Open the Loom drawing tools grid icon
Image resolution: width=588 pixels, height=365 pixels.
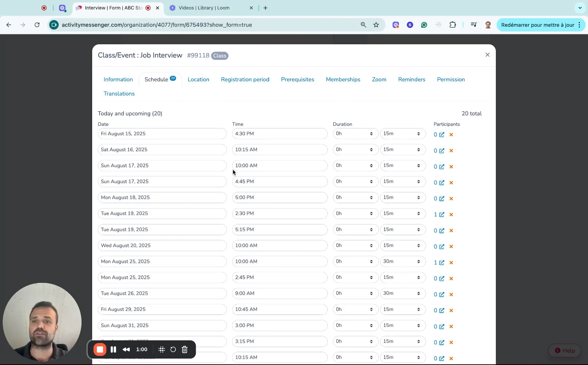click(x=162, y=349)
